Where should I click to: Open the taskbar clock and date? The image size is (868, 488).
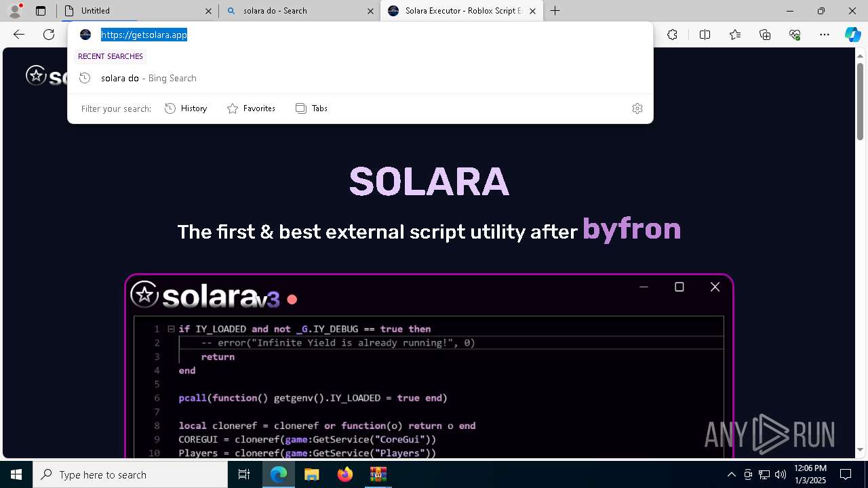click(x=810, y=475)
